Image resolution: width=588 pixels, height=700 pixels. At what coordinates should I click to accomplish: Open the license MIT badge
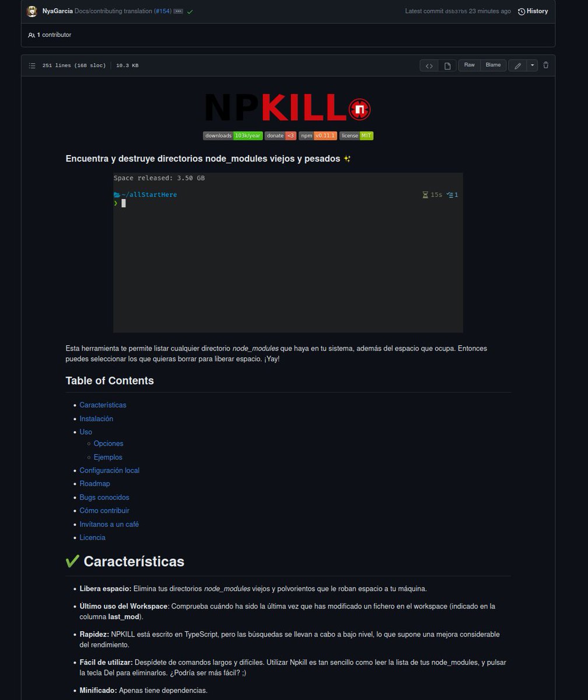click(356, 136)
